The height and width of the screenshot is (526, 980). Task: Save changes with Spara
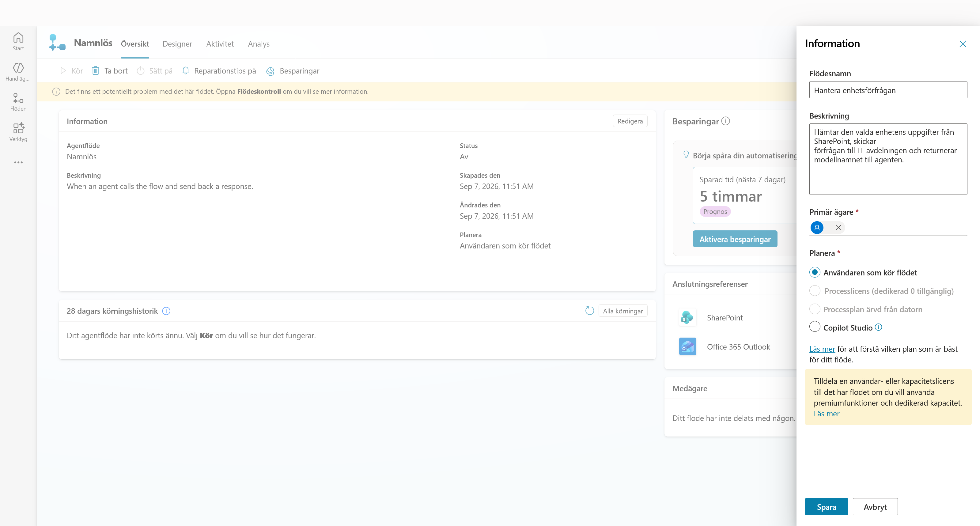[826, 507]
